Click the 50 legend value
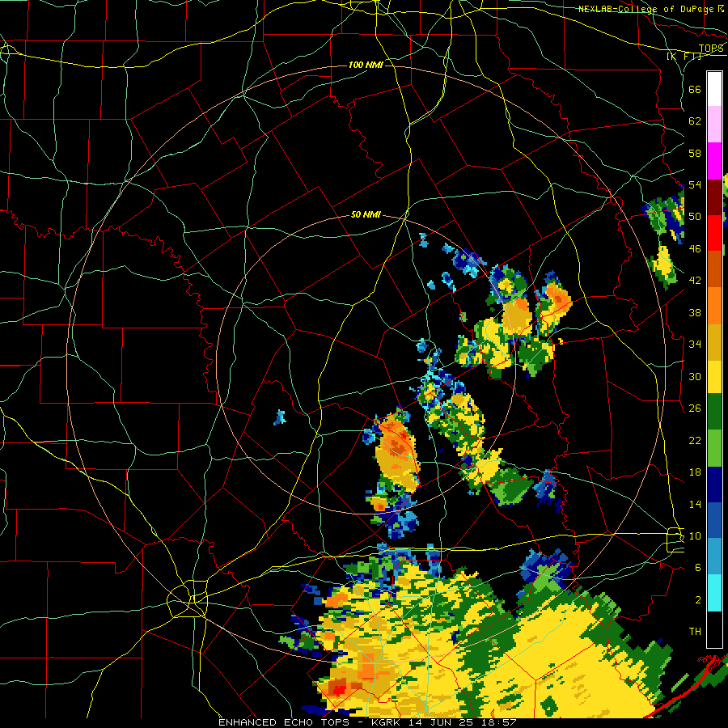The height and width of the screenshot is (728, 728). 695,217
